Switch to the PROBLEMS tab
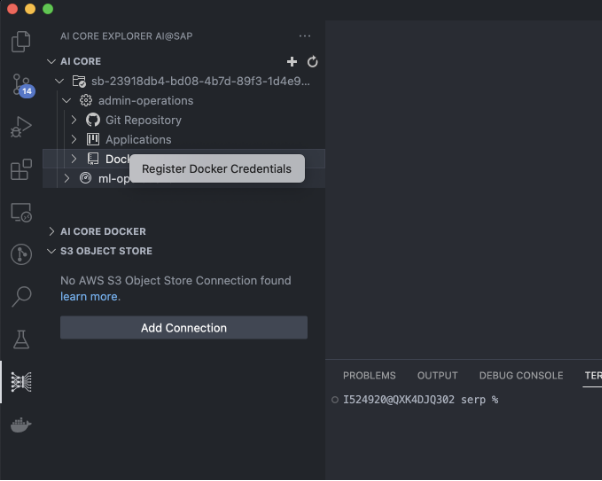This screenshot has height=481, width=602. tap(369, 375)
